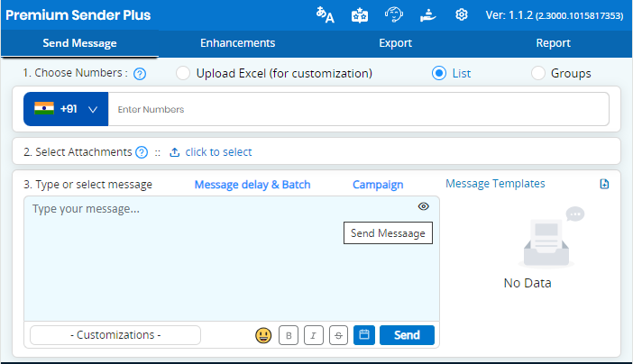
Task: Click the '2. Select Attachments' label
Action: pyautogui.click(x=78, y=152)
